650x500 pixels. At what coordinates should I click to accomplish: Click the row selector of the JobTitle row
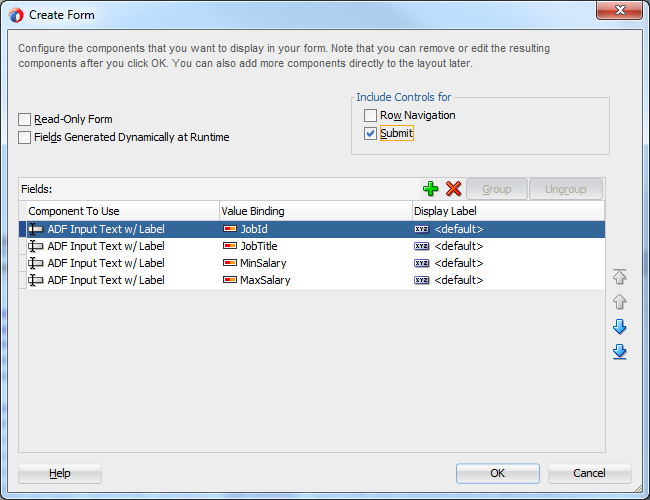pyautogui.click(x=23, y=246)
